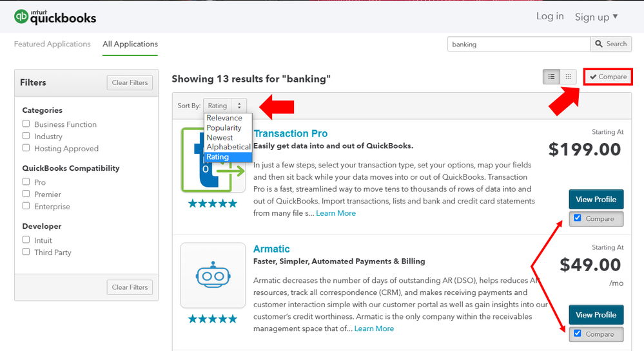Click the 'Showing 13 results' heading

(251, 79)
